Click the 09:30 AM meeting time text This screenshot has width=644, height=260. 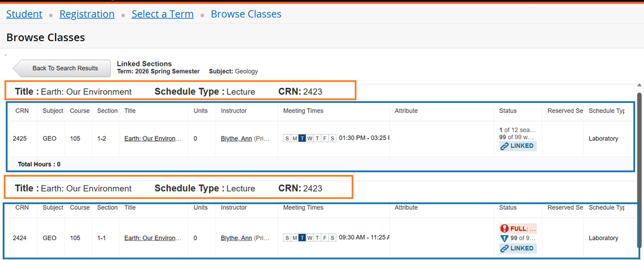click(x=364, y=237)
